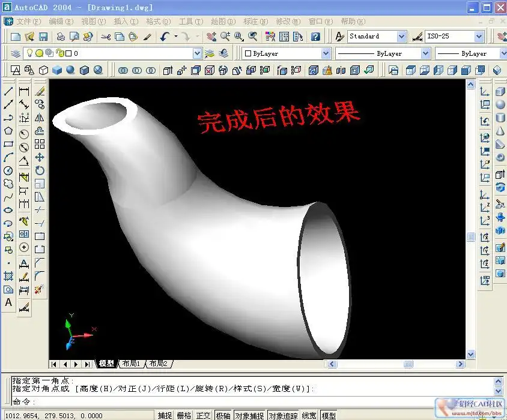Expand the ISO-25 dimension style dropdown
This screenshot has width=507, height=420.
tap(479, 37)
